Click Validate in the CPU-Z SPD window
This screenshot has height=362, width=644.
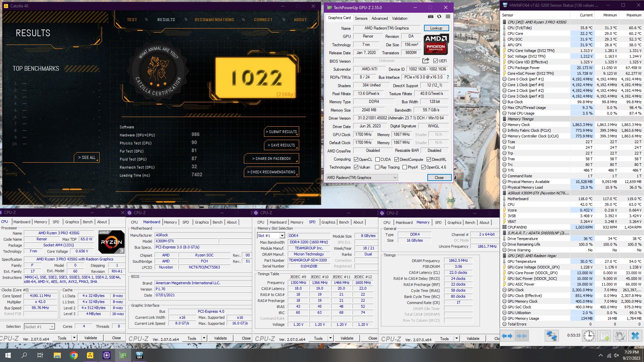coord(347,338)
